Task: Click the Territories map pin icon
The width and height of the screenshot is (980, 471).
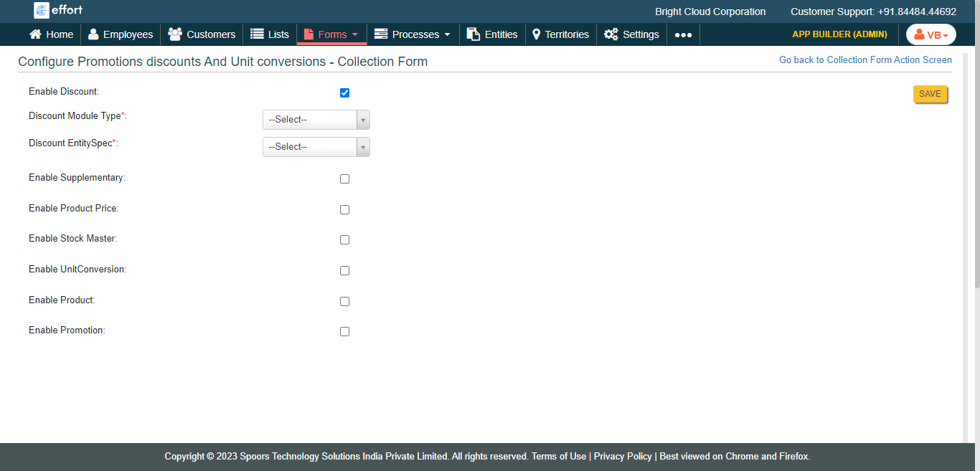Action: click(x=536, y=34)
